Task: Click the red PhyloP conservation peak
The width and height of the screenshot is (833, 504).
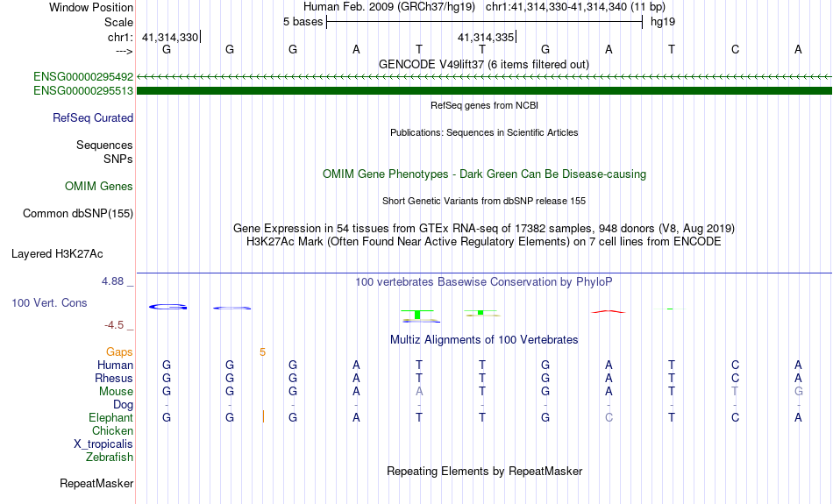Action: point(609,312)
